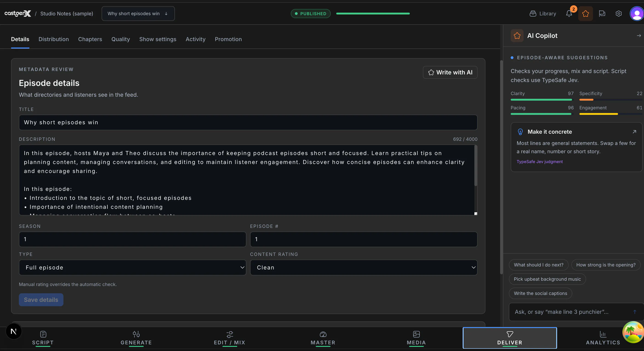Image resolution: width=644 pixels, height=351 pixels.
Task: Open the notifications bell
Action: (569, 14)
